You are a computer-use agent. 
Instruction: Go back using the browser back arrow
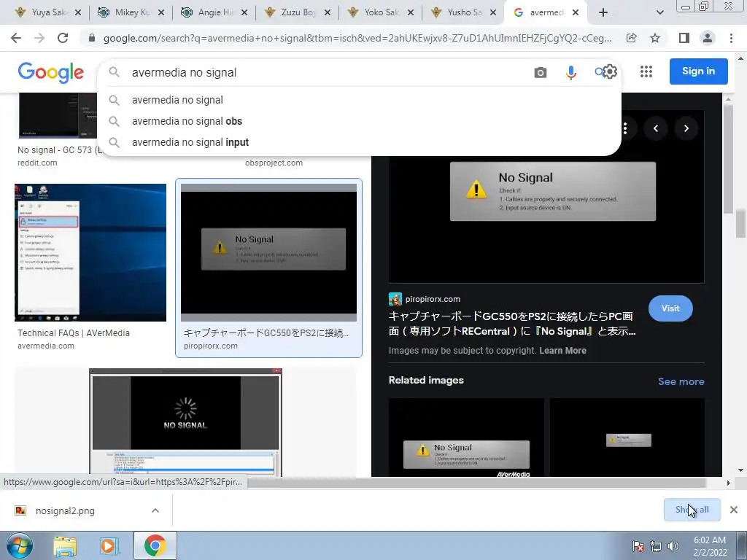tap(16, 38)
